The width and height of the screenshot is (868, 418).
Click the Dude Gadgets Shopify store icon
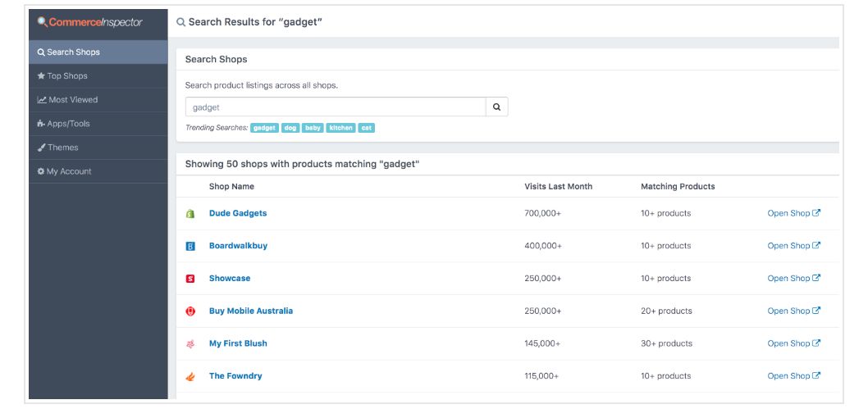tap(190, 214)
